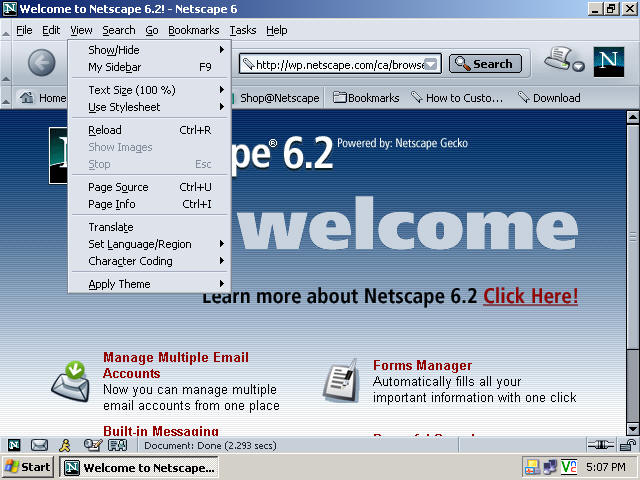Click the Forms Manager clipboard icon
Screen dimensions: 640x480
pos(341,381)
